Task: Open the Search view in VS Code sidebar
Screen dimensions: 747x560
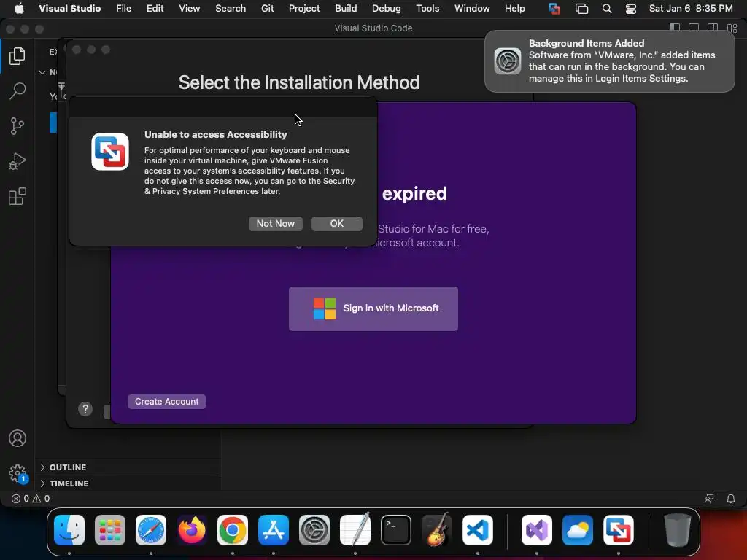Action: tap(18, 90)
